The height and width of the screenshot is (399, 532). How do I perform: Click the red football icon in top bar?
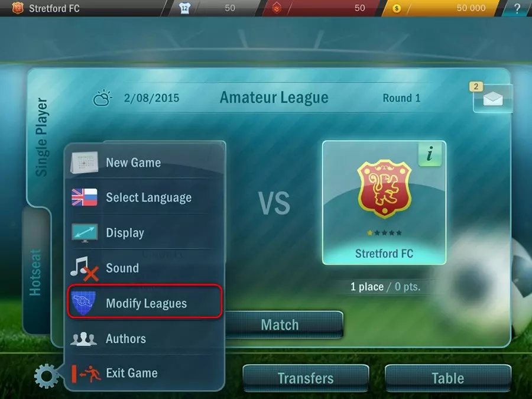277,8
